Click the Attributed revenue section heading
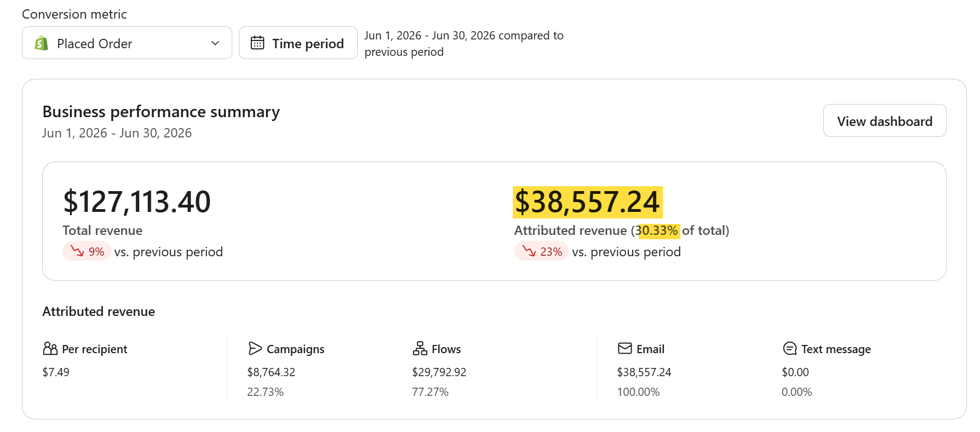Screen dimensions: 980x432 [99, 312]
